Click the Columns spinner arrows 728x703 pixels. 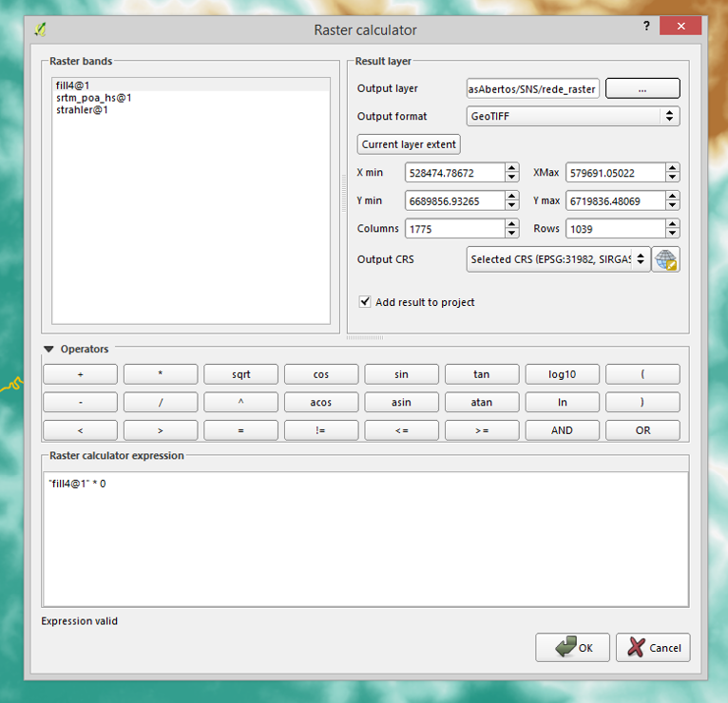[x=512, y=229]
